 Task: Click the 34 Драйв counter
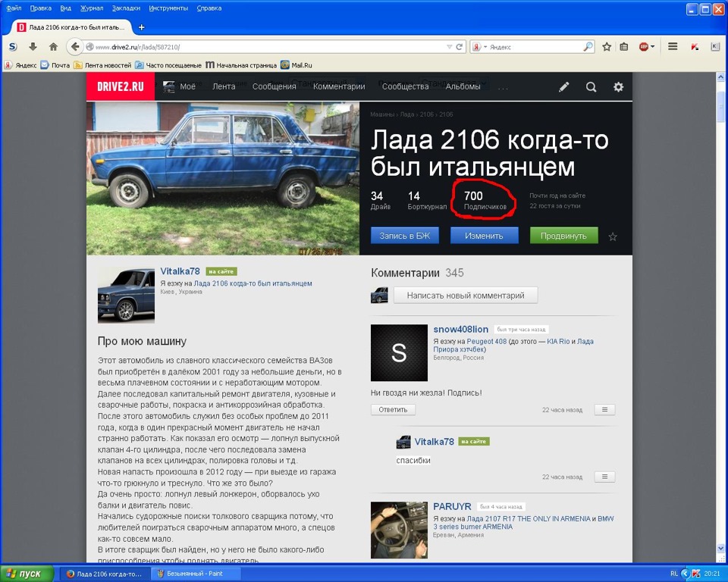point(380,201)
